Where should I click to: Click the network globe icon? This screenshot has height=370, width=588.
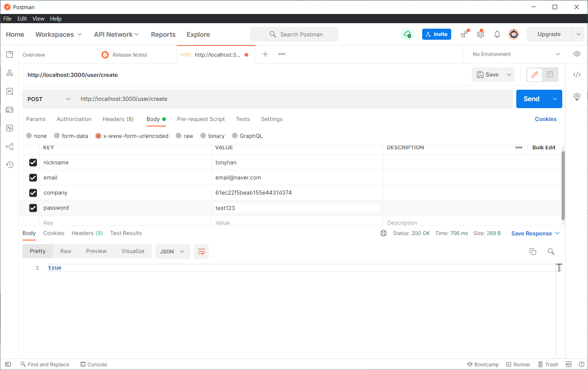[x=384, y=233]
